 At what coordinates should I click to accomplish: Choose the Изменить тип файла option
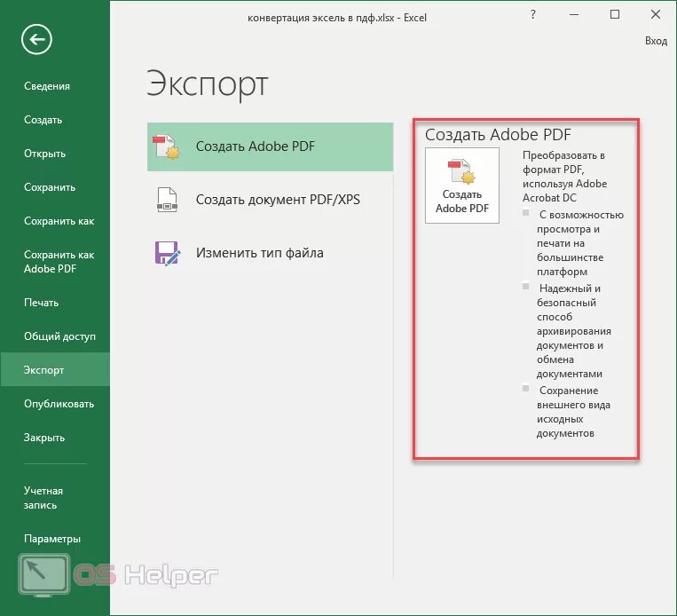pos(270,253)
